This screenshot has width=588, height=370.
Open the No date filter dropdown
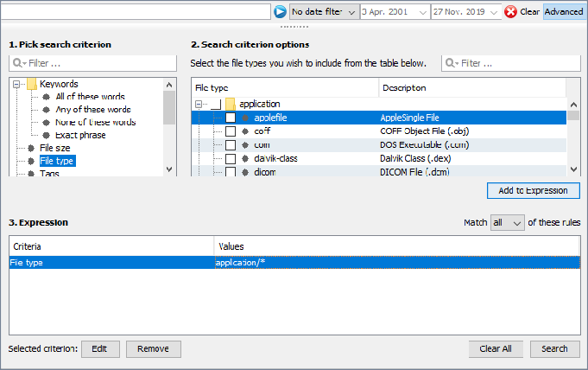pos(324,12)
